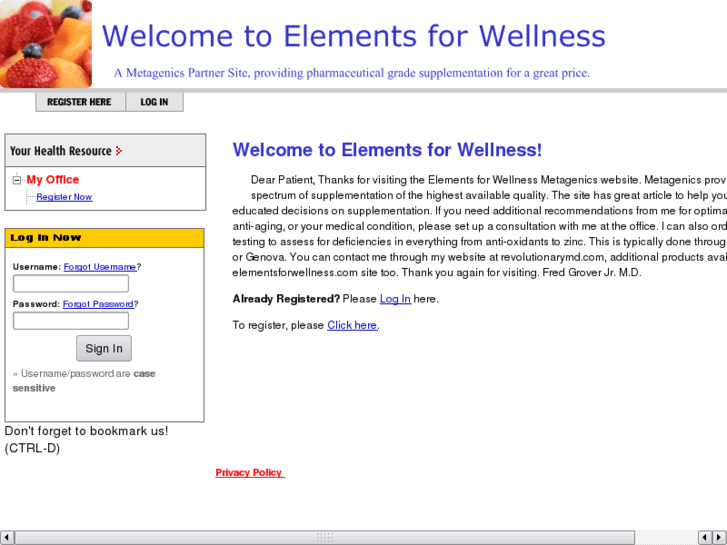The width and height of the screenshot is (727, 545).
Task: Collapse the My Office tree node
Action: point(17,180)
